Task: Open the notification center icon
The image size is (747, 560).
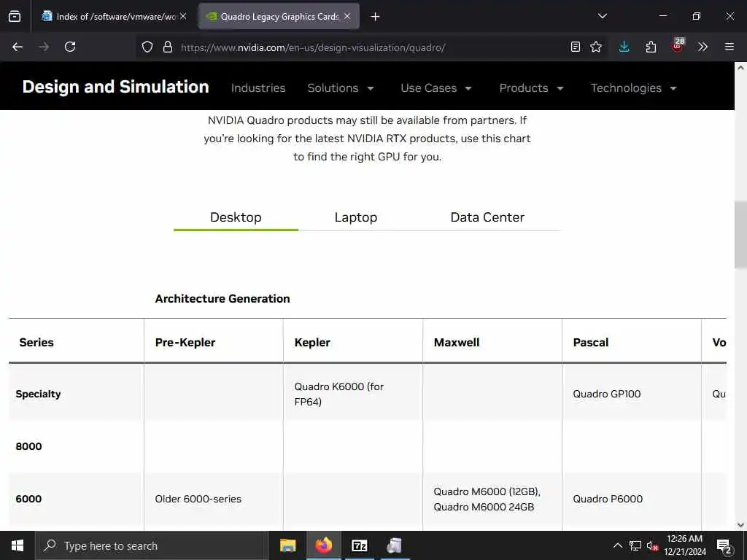Action: point(724,546)
